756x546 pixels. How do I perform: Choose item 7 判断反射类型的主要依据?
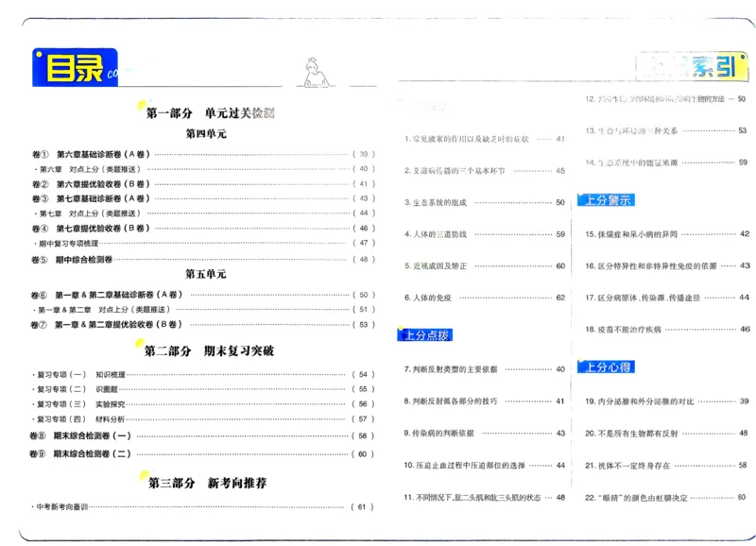pyautogui.click(x=484, y=369)
